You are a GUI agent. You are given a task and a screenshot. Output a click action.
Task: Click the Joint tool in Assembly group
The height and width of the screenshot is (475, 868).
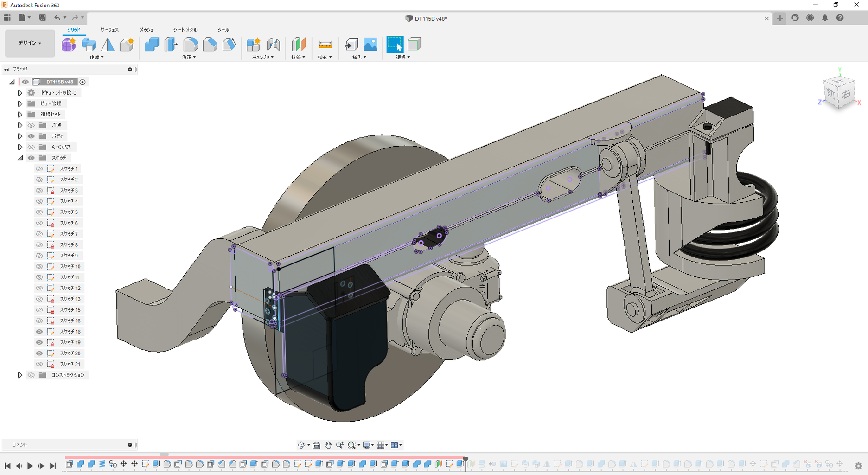pos(273,45)
